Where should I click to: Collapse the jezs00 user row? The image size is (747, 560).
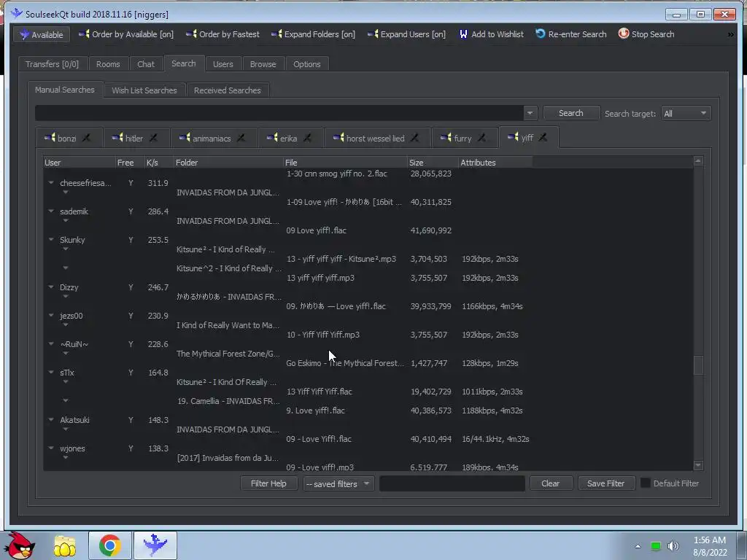coord(51,315)
